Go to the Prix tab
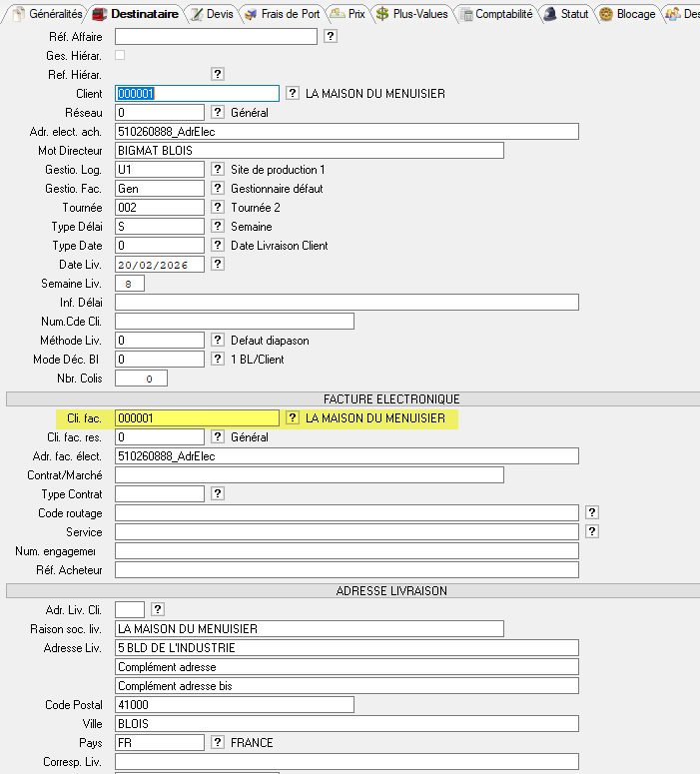Image resolution: width=700 pixels, height=774 pixels. tap(348, 14)
